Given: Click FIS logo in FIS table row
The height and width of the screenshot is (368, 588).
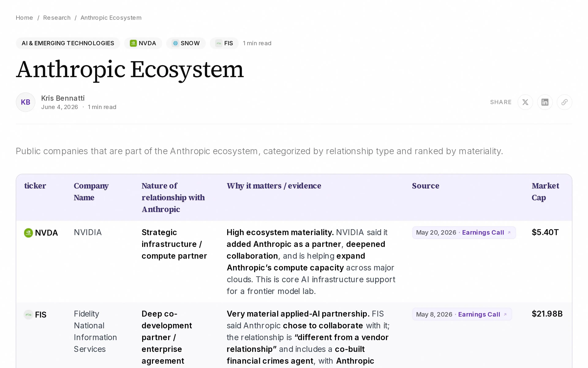Looking at the screenshot, I should pyautogui.click(x=28, y=314).
